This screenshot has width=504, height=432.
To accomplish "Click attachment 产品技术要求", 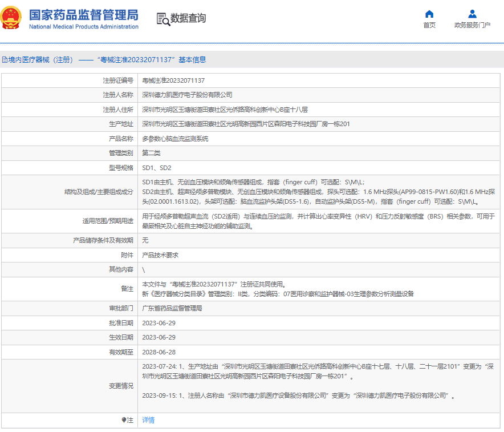I will 160,255.
